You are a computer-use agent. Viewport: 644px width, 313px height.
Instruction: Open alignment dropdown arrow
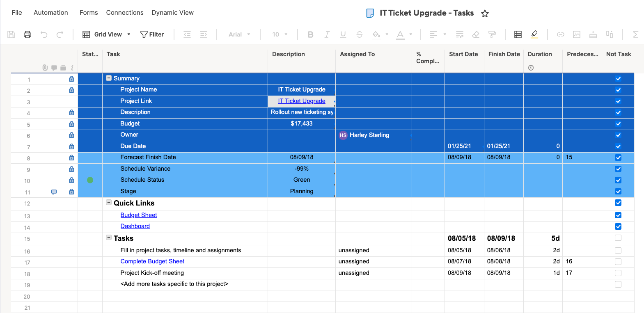pyautogui.click(x=445, y=34)
